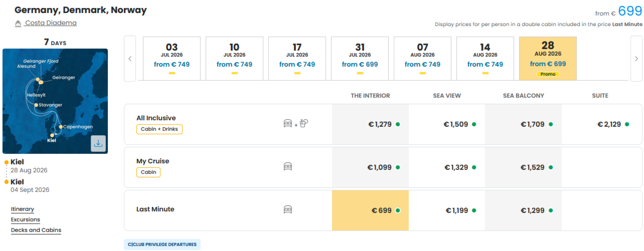Click the bed icon in Last Minute row
The height and width of the screenshot is (251, 644).
288,209
